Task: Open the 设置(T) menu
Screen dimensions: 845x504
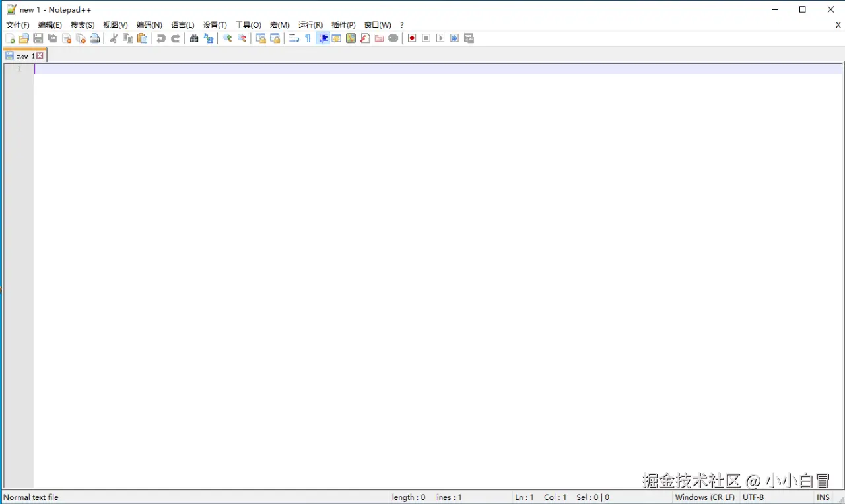Action: (215, 25)
